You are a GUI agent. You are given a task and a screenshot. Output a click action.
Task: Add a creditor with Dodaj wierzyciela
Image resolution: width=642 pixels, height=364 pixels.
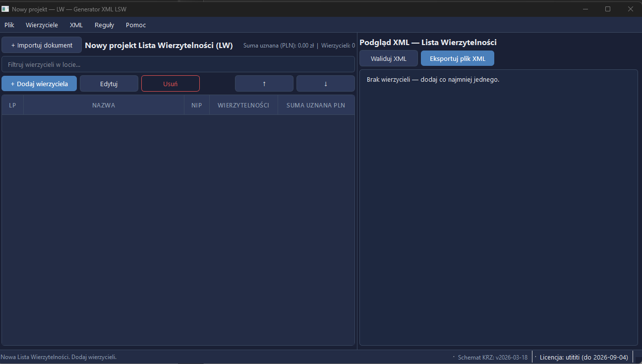click(39, 84)
